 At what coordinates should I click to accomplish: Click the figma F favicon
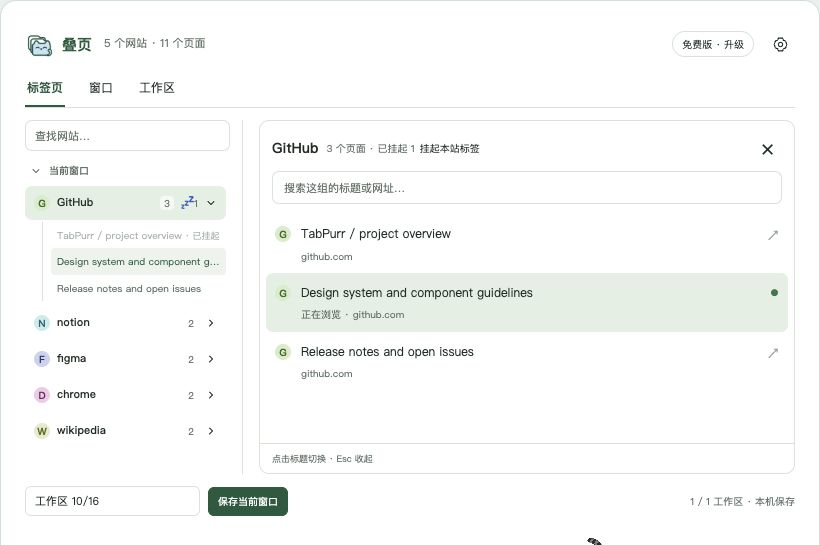(x=42, y=359)
